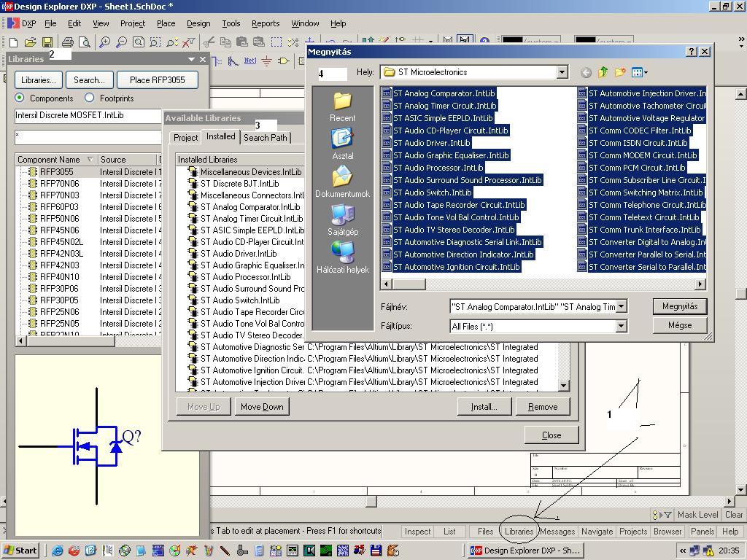
Task: Click the Copy icon in toolbar
Action: coord(225,42)
